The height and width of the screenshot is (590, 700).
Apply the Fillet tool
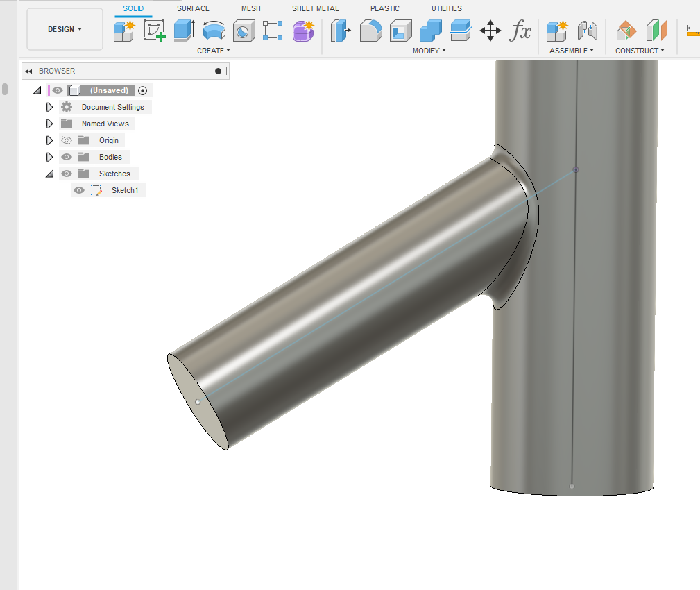[371, 31]
